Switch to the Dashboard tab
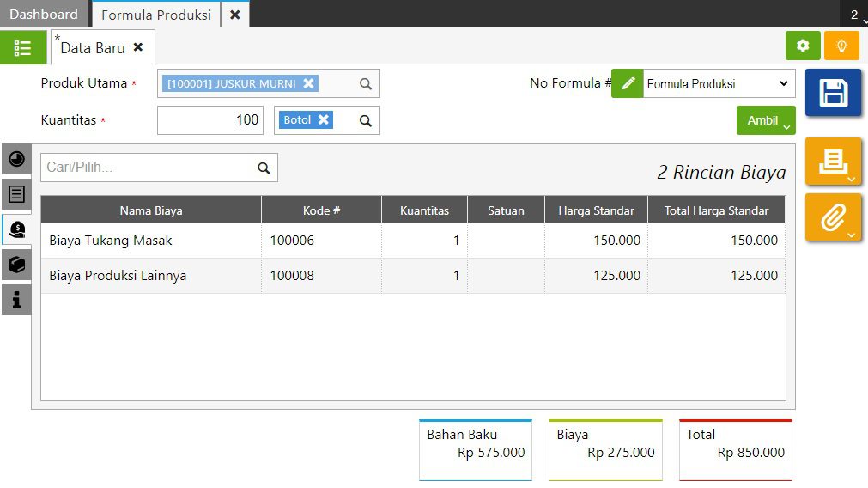The height and width of the screenshot is (488, 868). tap(44, 15)
